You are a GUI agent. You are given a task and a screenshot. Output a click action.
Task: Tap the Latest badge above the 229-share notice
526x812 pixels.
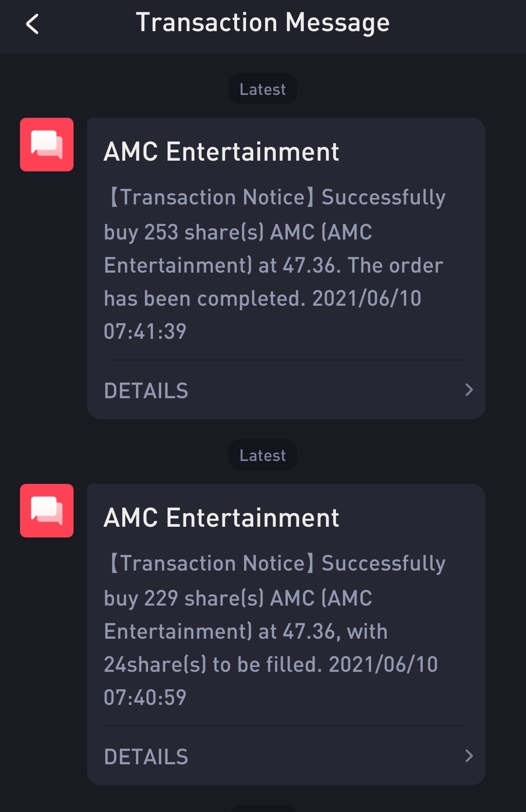coord(263,455)
